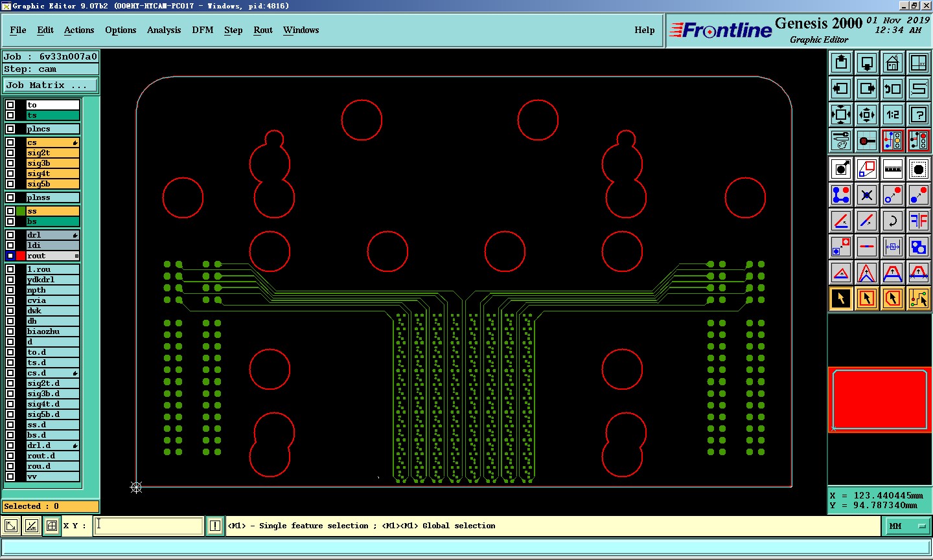The image size is (933, 560).
Task: Select the layer named ydkdrl
Action: (53, 280)
